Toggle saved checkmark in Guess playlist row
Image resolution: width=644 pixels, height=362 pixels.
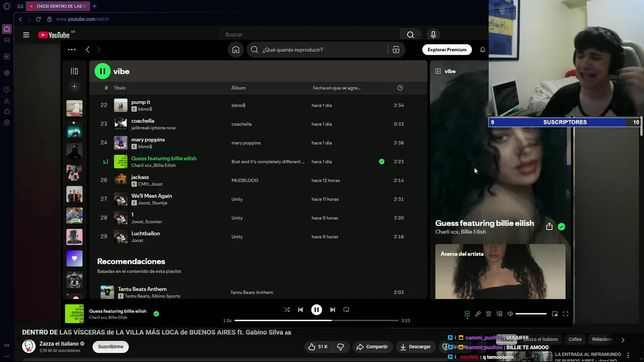(x=381, y=161)
